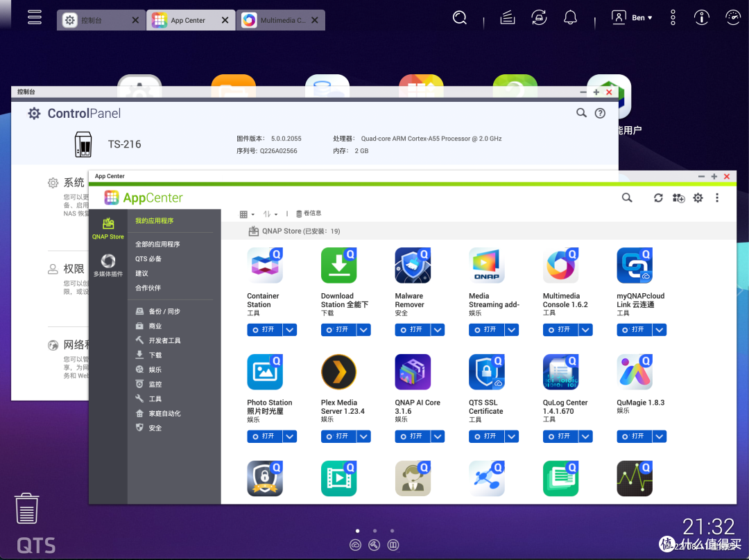
Task: Open AppCenter settings gear icon
Action: coord(698,198)
